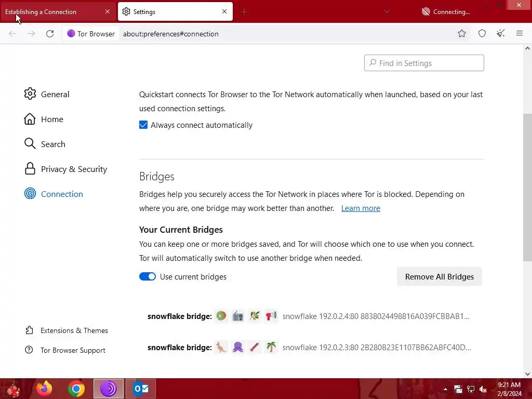The width and height of the screenshot is (532, 399).
Task: Click the scrollbar down arrow
Action: (527, 374)
